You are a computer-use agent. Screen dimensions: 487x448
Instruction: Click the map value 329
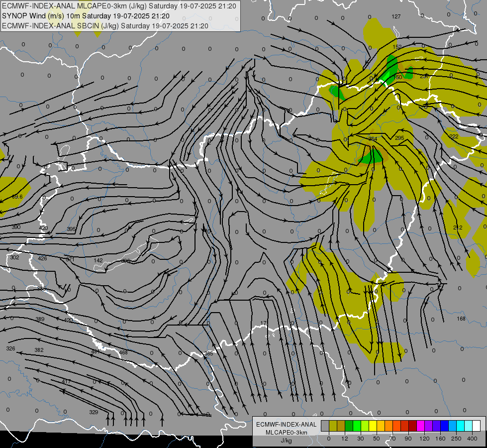click(94, 412)
